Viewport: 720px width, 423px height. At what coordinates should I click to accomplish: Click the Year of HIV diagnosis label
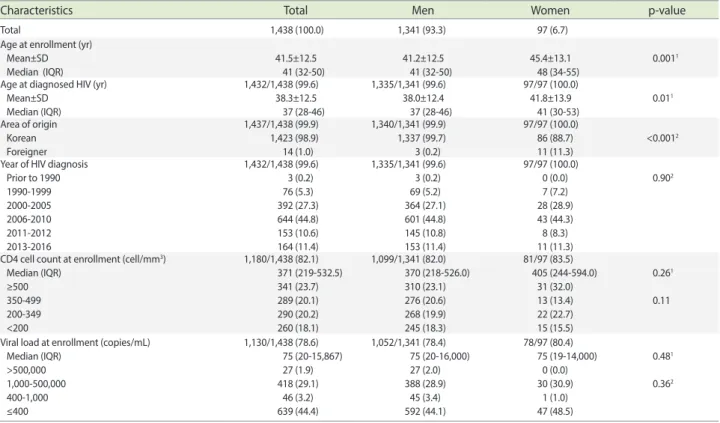44,164
